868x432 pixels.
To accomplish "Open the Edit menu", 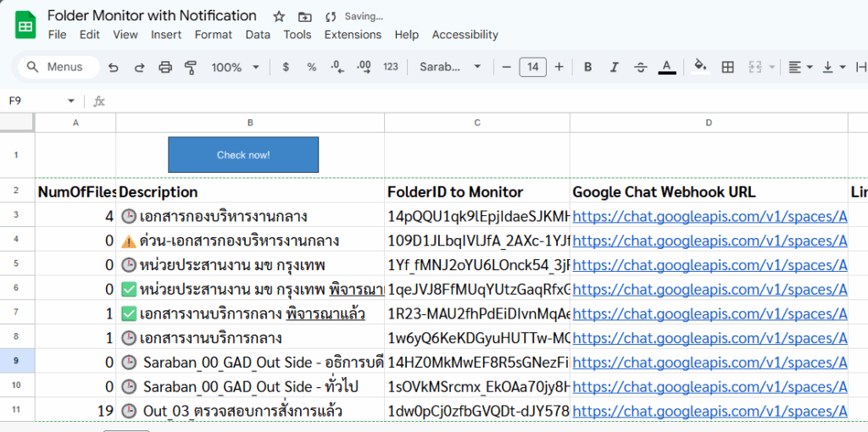I will coord(90,35).
